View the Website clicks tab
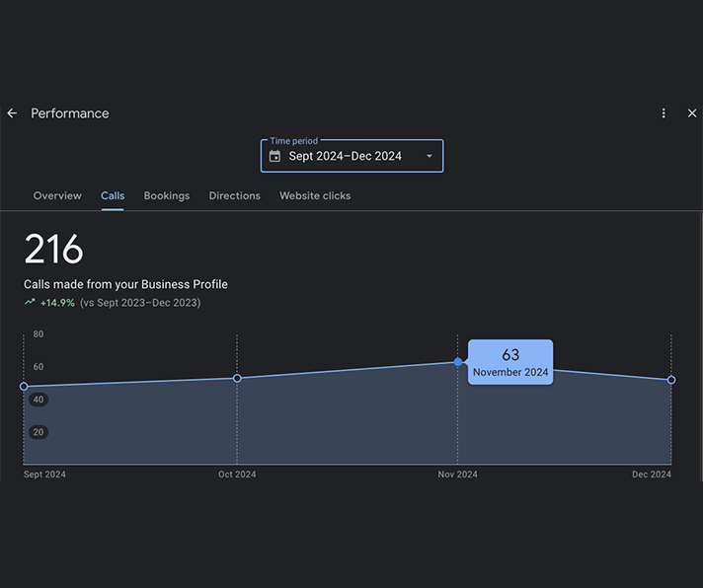 point(315,195)
